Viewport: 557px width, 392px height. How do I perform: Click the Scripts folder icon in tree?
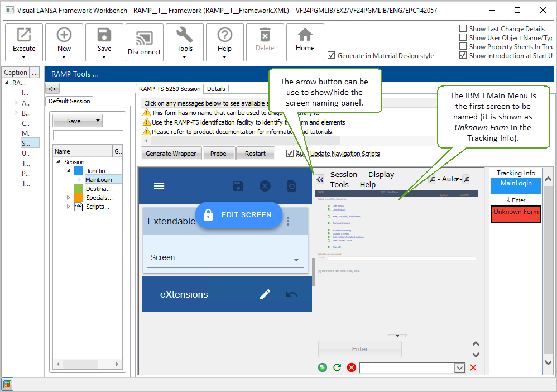coord(79,207)
